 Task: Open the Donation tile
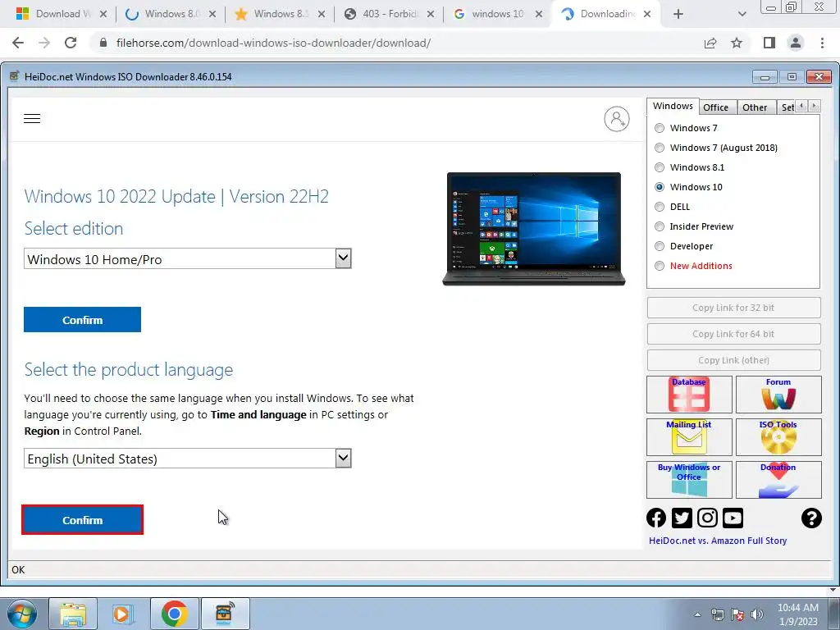[778, 480]
